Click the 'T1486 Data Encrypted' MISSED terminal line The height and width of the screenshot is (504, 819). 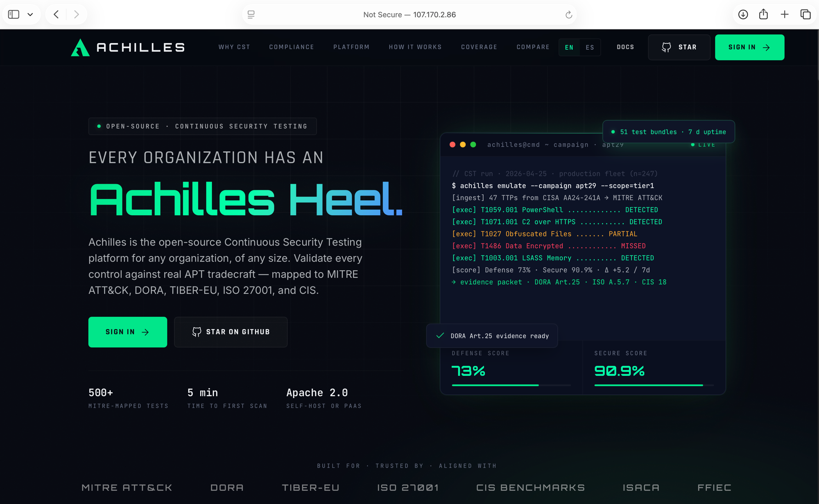[x=549, y=246]
